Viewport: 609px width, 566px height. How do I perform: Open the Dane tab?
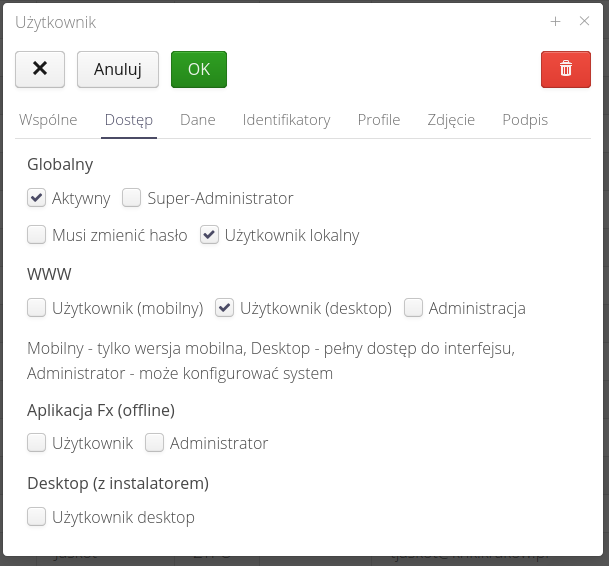click(198, 120)
